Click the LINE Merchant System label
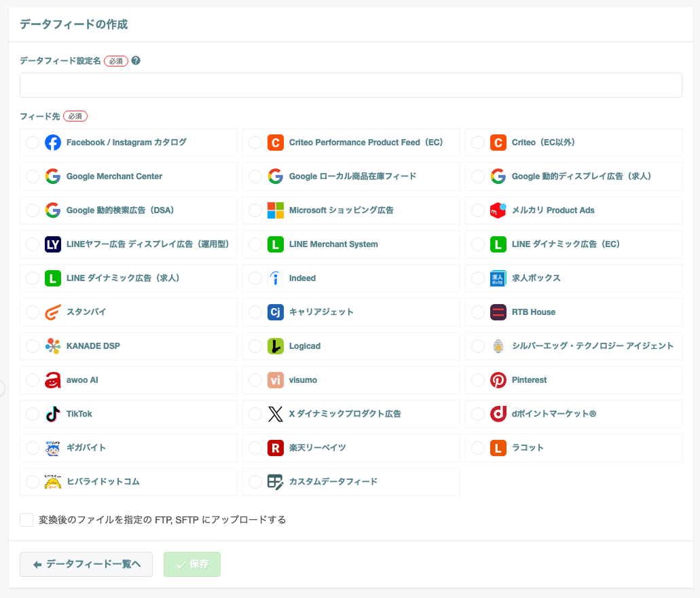 [333, 244]
